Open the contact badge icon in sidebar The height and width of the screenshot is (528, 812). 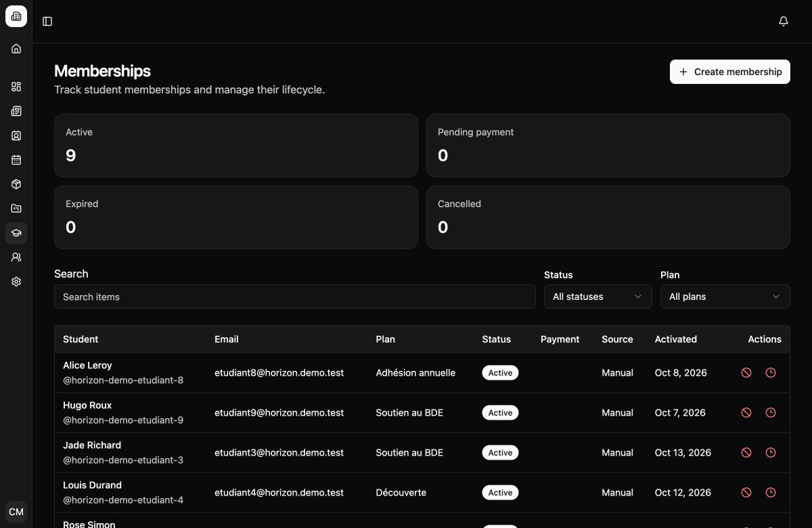[x=16, y=135]
